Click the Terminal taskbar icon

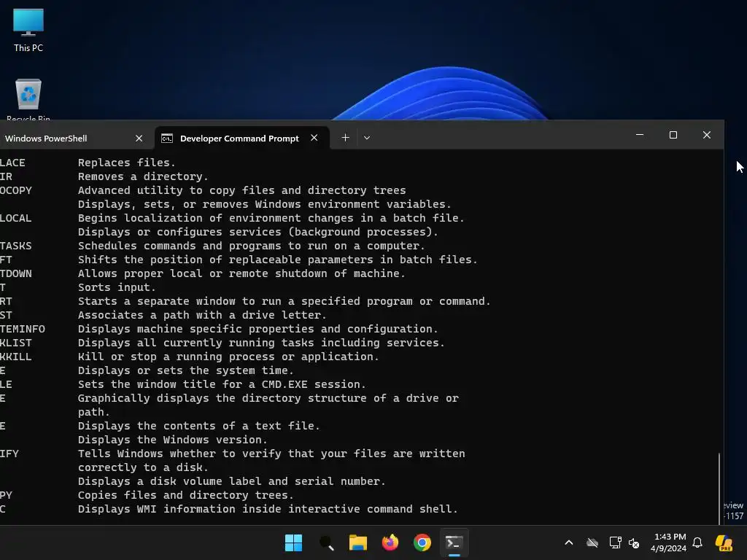point(454,542)
